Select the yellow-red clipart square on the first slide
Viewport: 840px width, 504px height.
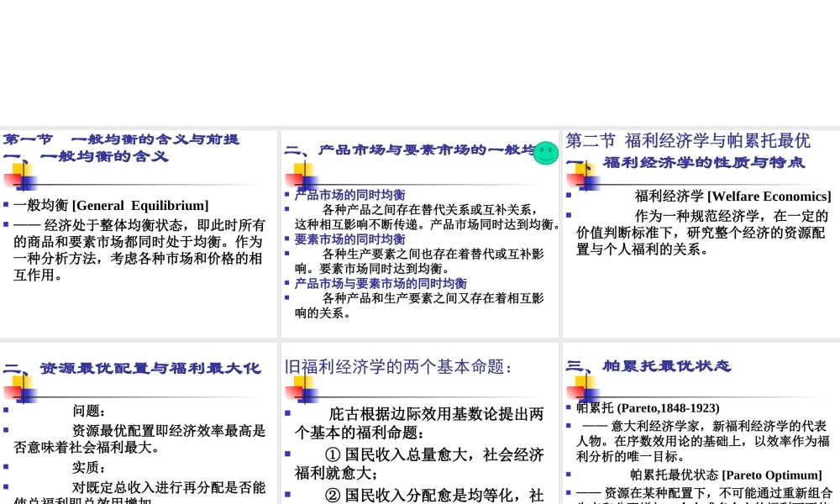pyautogui.click(x=19, y=177)
